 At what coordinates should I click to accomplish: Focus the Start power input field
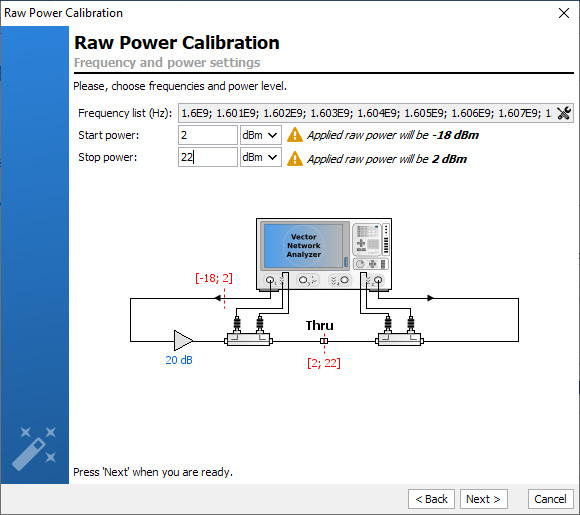208,135
